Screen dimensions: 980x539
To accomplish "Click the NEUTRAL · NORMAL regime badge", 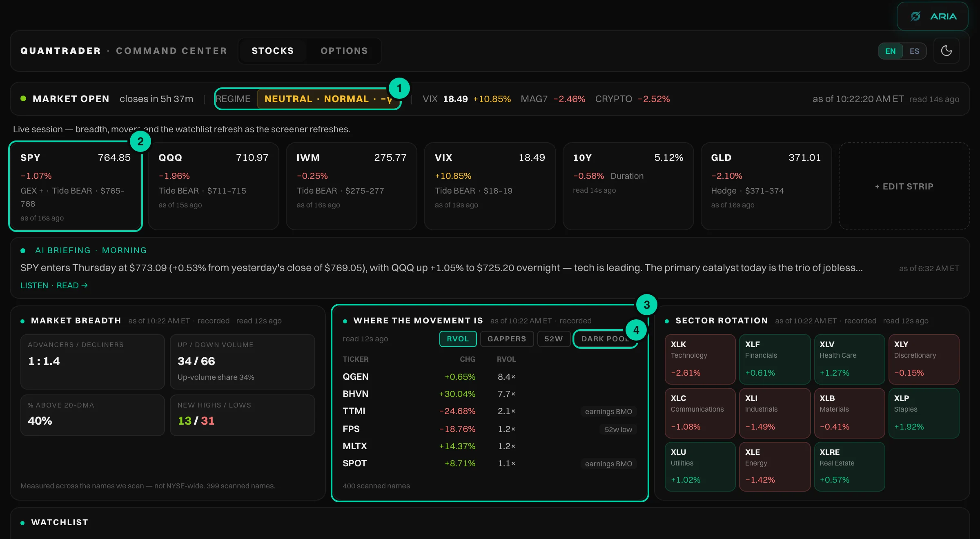I will click(329, 99).
